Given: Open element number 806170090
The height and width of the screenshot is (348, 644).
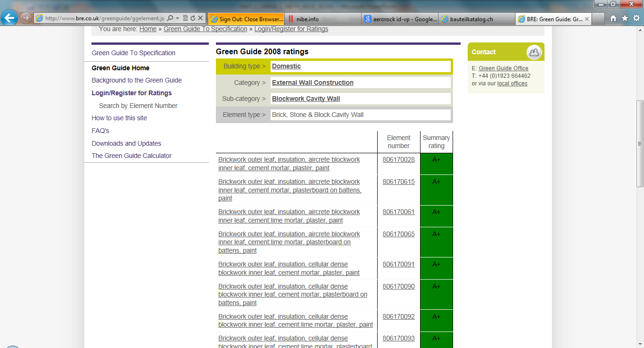Looking at the screenshot, I should point(399,286).
